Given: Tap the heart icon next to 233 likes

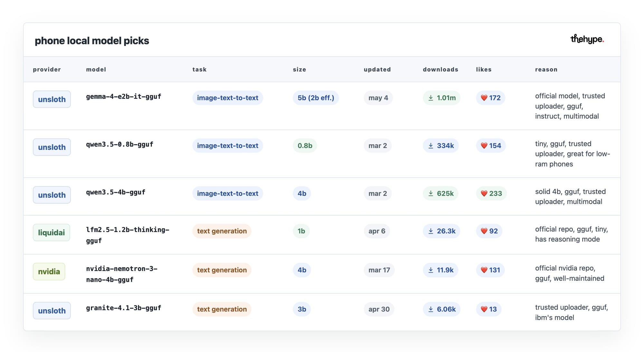Looking at the screenshot, I should pyautogui.click(x=484, y=193).
